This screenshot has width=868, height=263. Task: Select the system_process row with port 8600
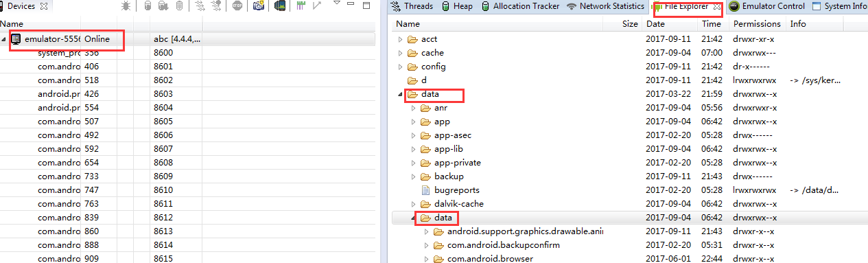click(187, 53)
